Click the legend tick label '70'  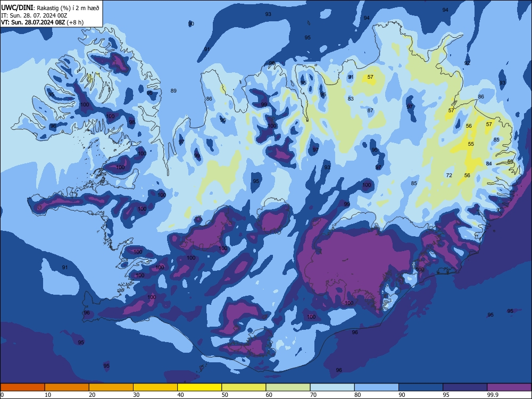tap(313, 395)
